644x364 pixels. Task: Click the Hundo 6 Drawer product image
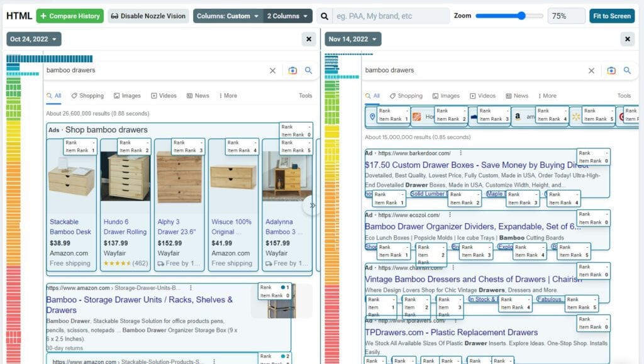125,177
